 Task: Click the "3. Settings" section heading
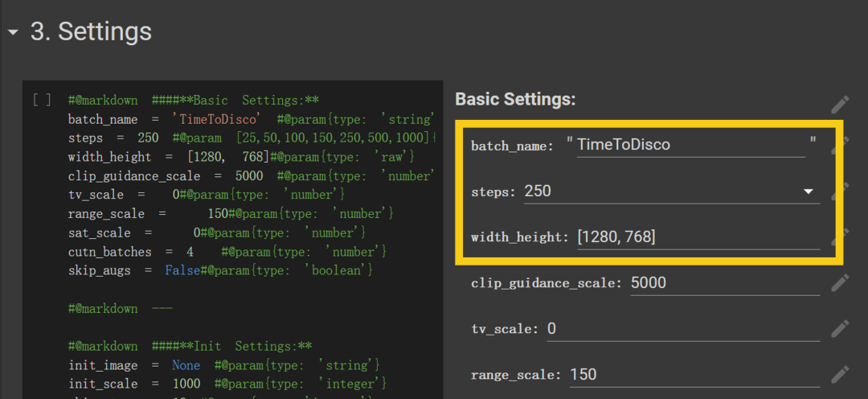tap(91, 32)
